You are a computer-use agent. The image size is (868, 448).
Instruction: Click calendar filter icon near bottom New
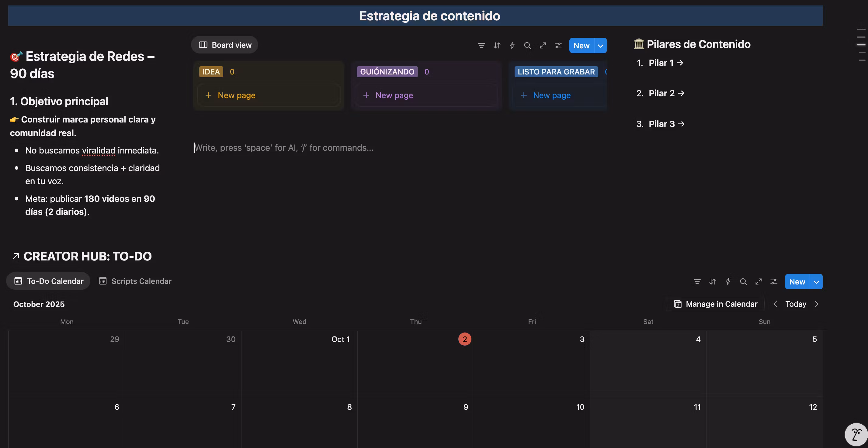pyautogui.click(x=697, y=282)
